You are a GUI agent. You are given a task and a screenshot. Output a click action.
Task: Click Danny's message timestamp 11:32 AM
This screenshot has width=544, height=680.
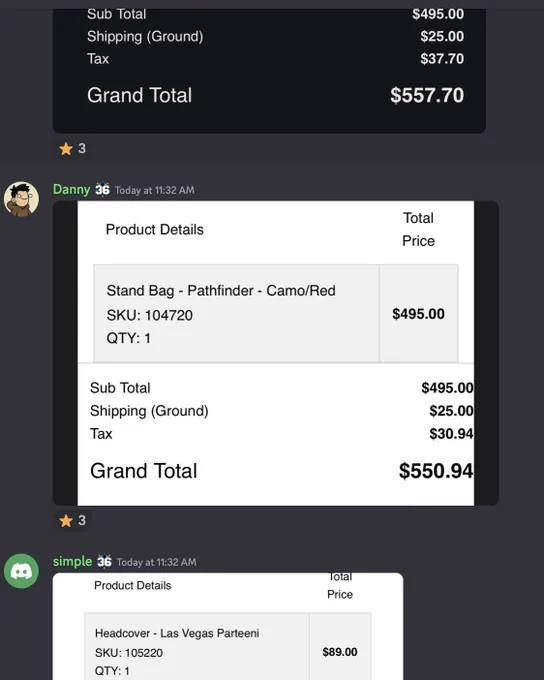click(155, 190)
